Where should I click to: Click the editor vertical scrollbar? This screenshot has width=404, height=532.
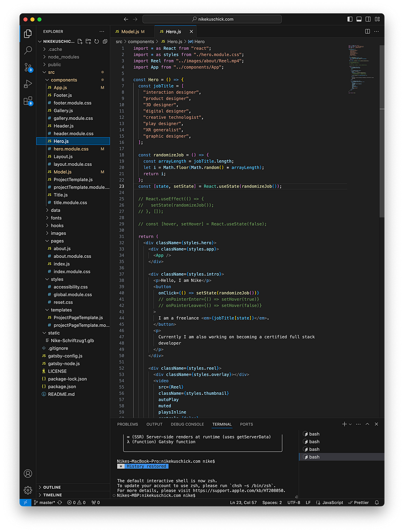pyautogui.click(x=382, y=131)
